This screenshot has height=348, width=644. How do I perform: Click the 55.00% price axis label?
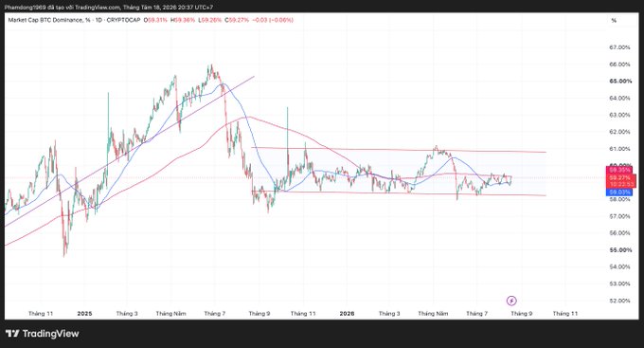(x=620, y=250)
